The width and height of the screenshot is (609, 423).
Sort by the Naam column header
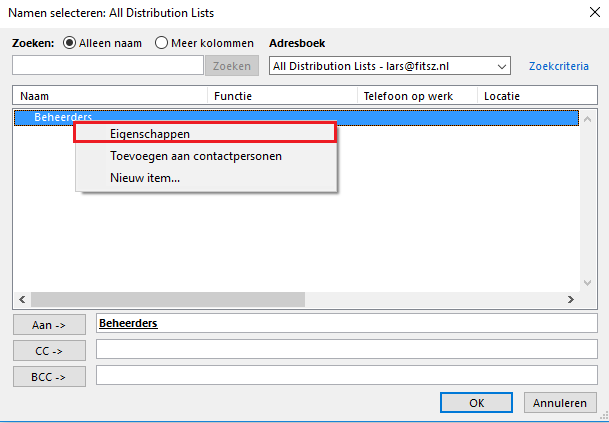pos(110,96)
